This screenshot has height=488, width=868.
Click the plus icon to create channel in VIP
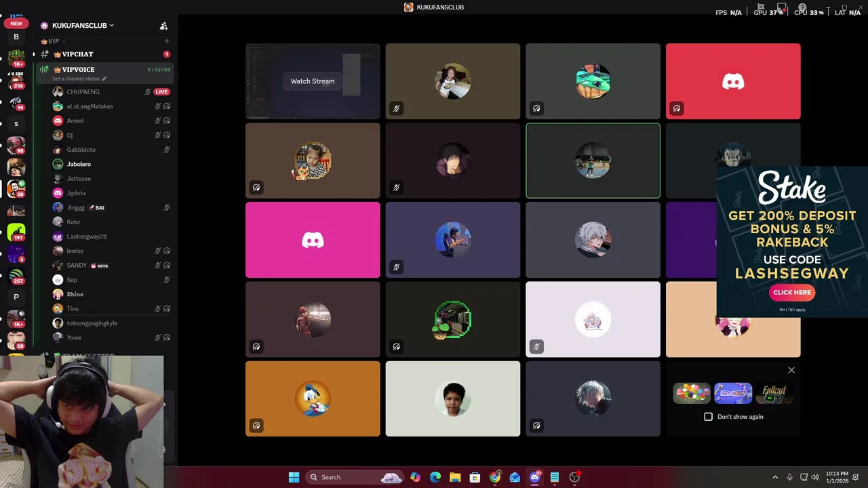(x=167, y=41)
